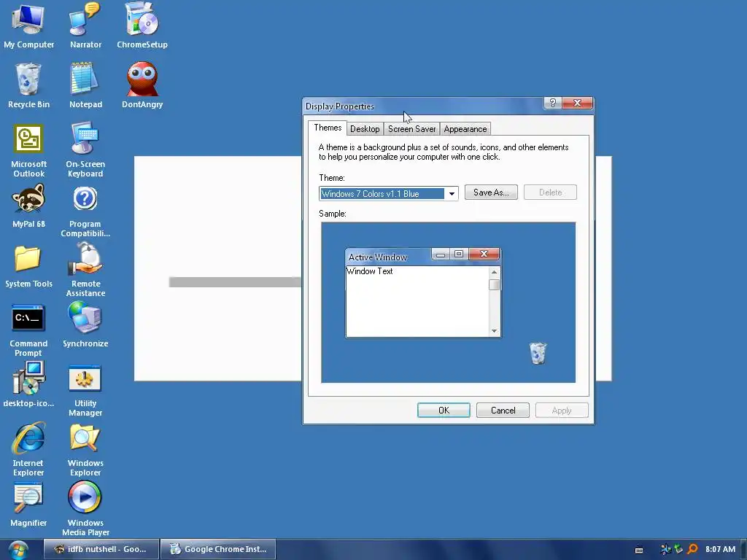
Task: Click the sample scrollbar down arrow
Action: [494, 330]
